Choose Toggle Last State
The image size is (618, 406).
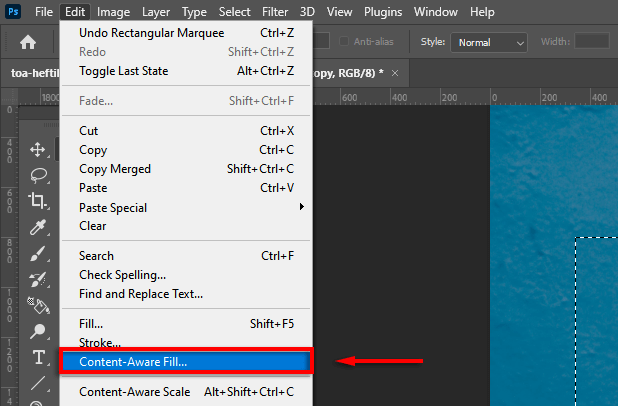click(x=186, y=71)
